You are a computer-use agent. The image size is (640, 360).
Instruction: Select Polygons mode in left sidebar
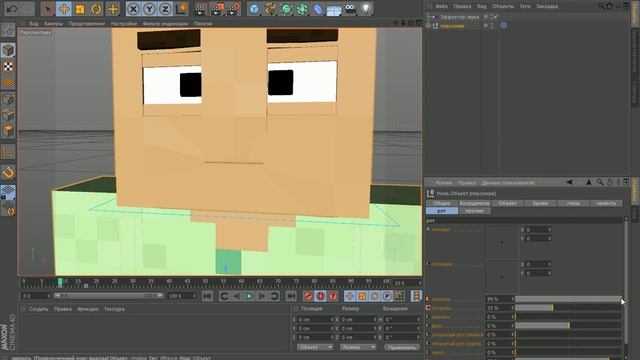click(x=8, y=131)
